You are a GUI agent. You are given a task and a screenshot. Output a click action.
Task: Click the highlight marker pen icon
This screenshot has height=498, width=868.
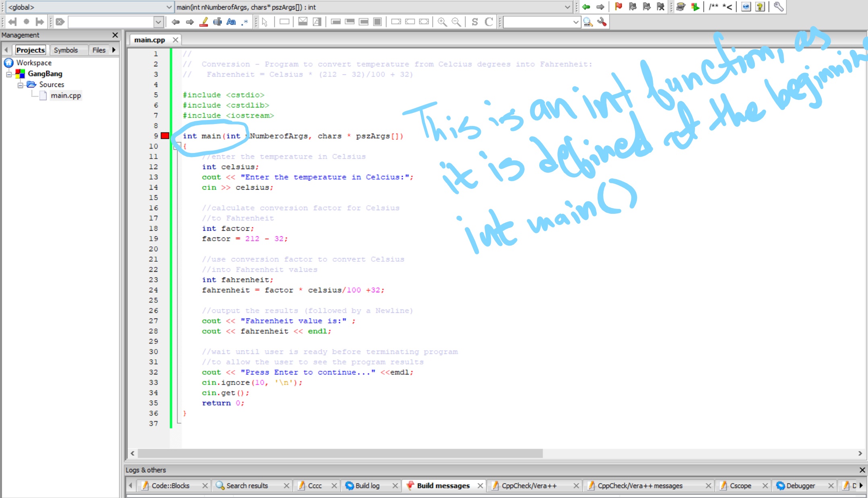click(x=204, y=22)
